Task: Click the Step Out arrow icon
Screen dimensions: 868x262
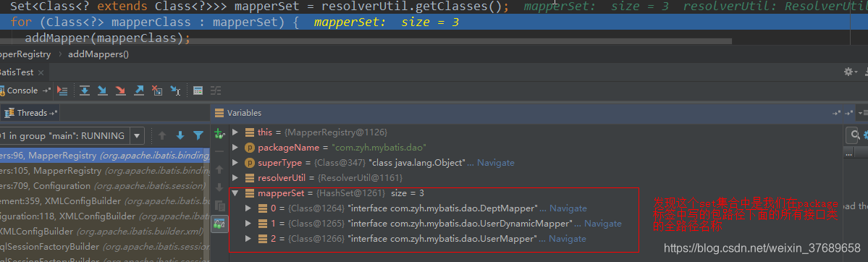Action: tap(139, 90)
